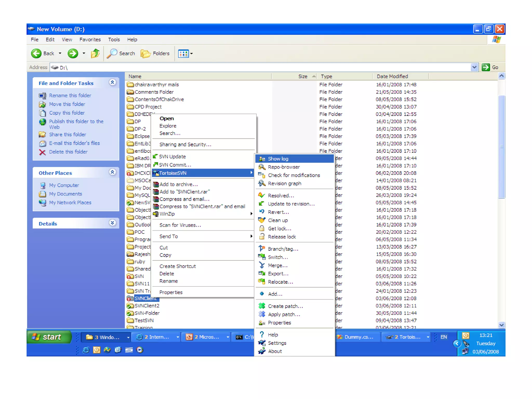This screenshot has width=532, height=399.
Task: Open TortoiseSVN Settings
Action: click(x=277, y=343)
